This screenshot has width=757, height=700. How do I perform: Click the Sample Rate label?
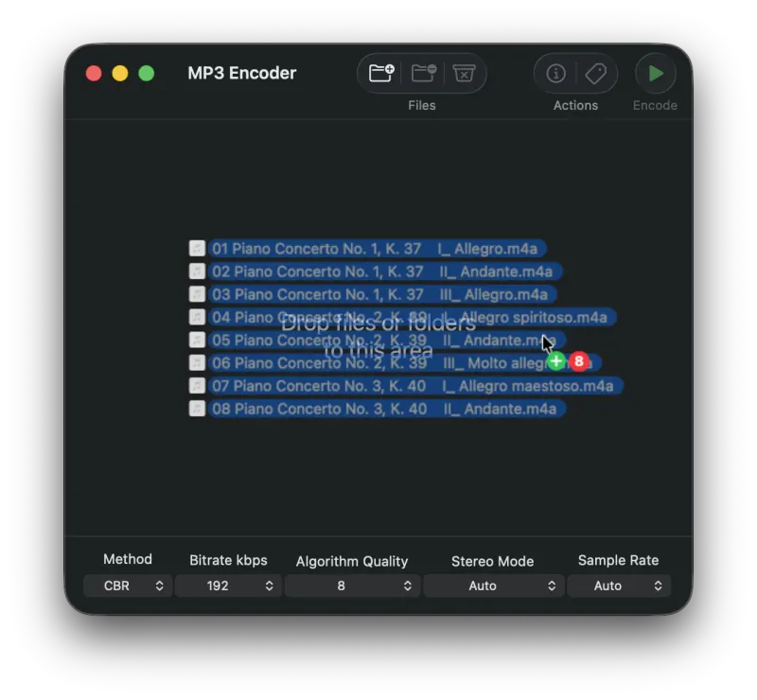pyautogui.click(x=619, y=560)
